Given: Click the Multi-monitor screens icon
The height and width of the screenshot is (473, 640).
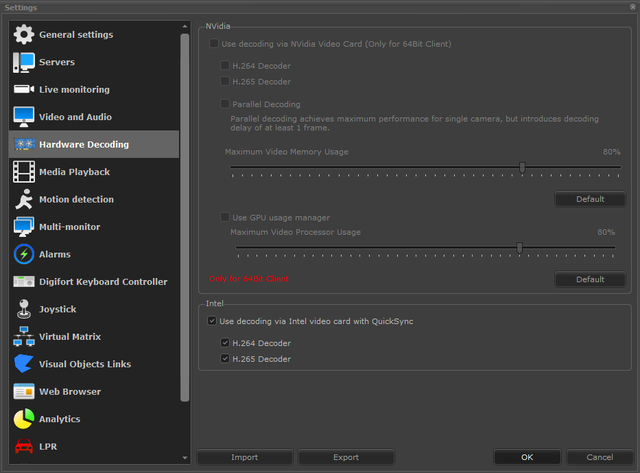Looking at the screenshot, I should pyautogui.click(x=24, y=227).
